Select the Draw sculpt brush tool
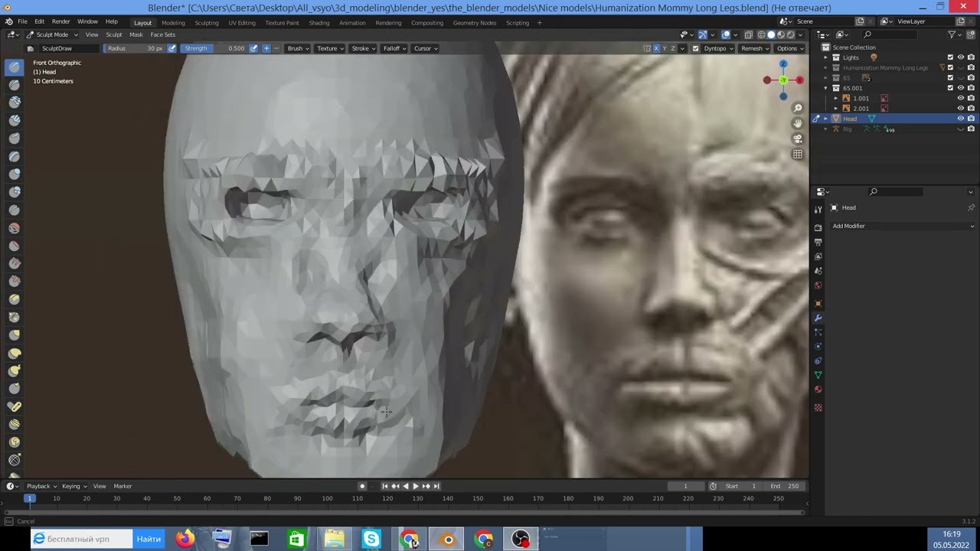 [14, 67]
